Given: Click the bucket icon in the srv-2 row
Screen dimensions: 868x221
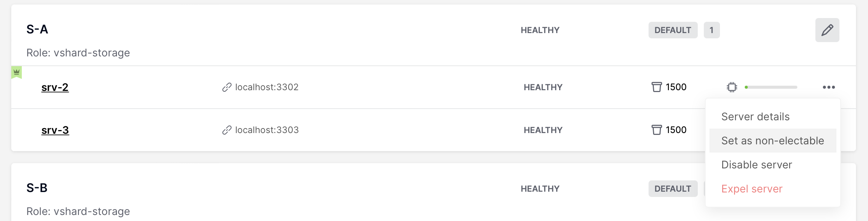Looking at the screenshot, I should click(x=656, y=87).
